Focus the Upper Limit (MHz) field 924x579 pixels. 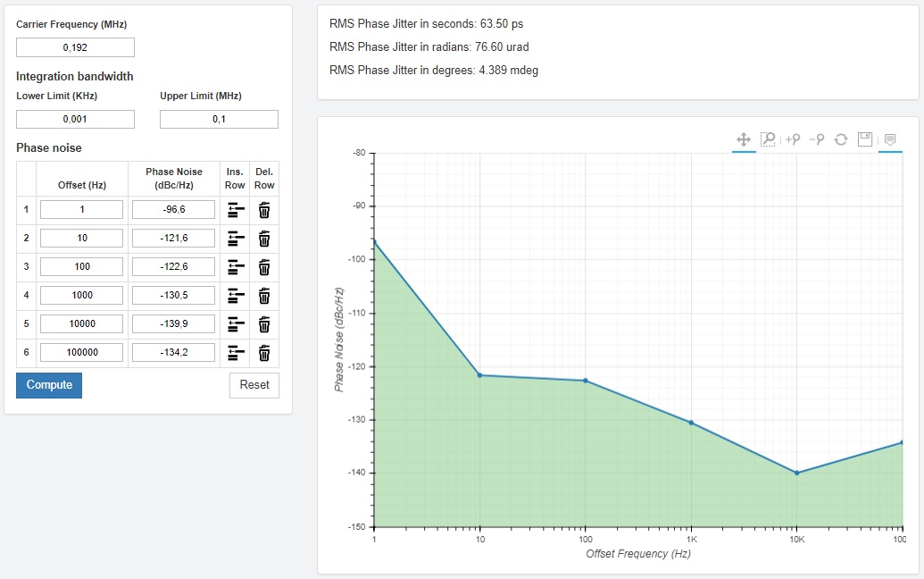point(220,119)
